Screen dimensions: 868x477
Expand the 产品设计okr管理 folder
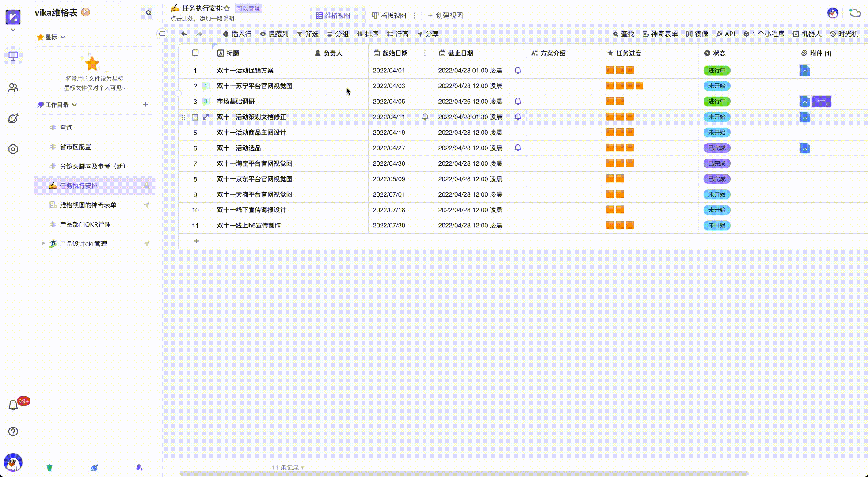pyautogui.click(x=43, y=243)
